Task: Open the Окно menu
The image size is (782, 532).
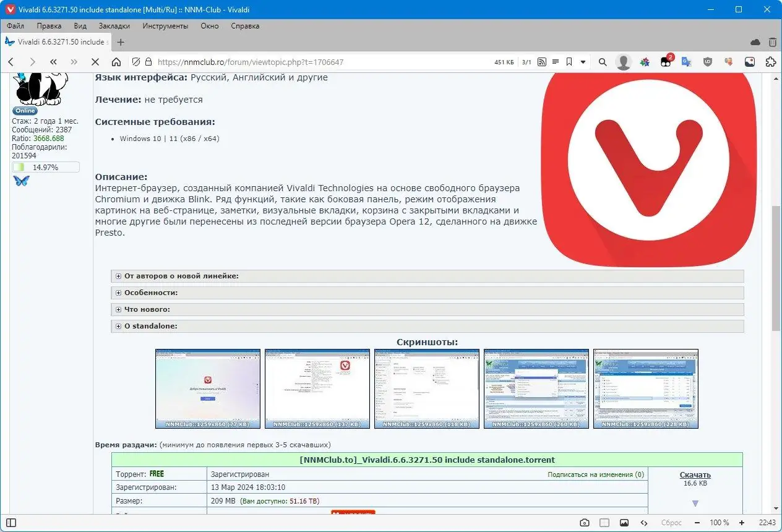Action: (210, 26)
